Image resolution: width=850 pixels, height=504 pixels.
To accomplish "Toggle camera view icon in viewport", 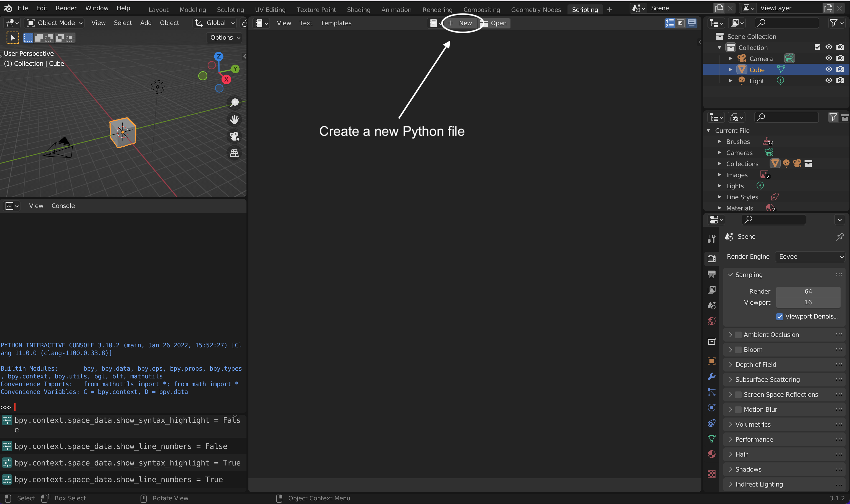I will 234,136.
